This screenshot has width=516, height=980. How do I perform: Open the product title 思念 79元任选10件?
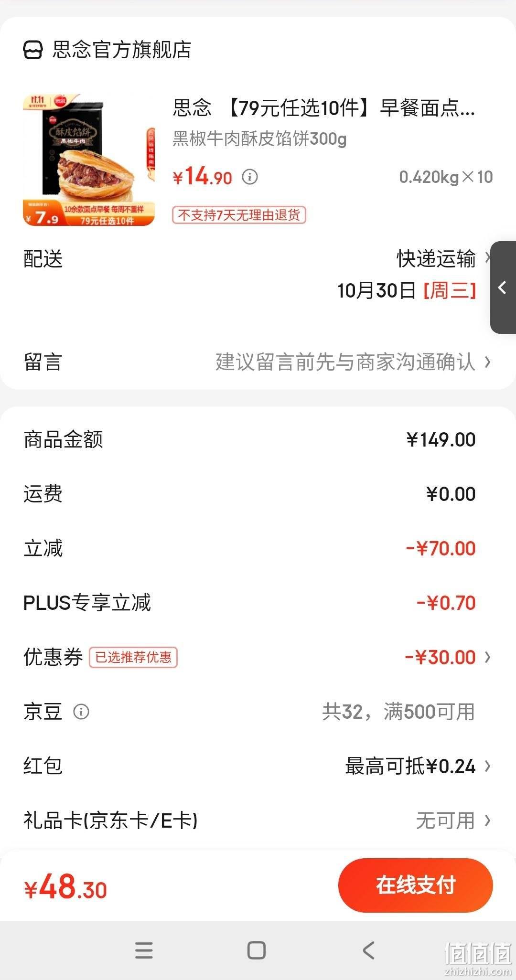(324, 108)
